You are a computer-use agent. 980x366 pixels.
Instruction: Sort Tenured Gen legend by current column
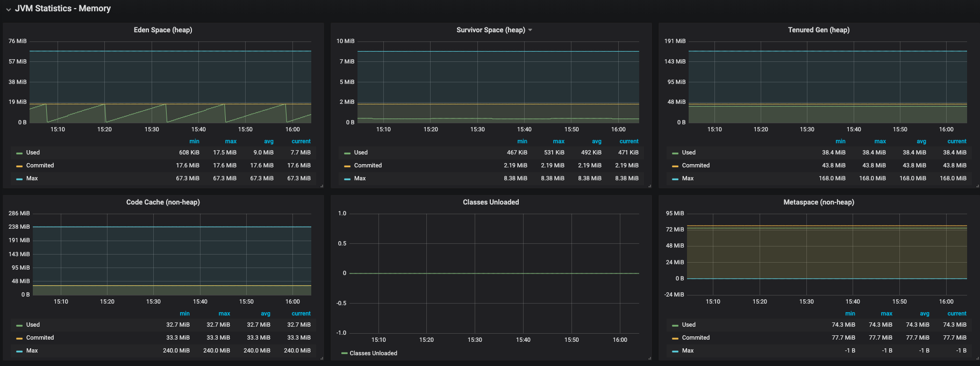click(957, 142)
